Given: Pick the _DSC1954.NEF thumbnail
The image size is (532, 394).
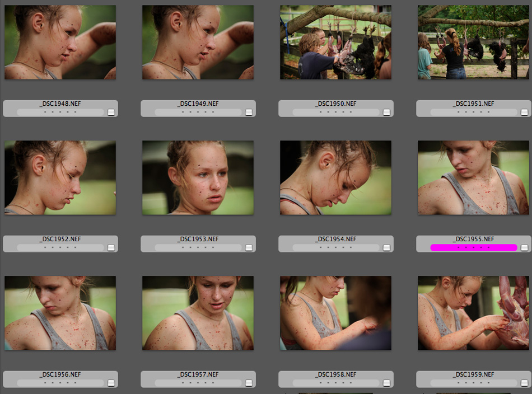Looking at the screenshot, I should point(335,177).
